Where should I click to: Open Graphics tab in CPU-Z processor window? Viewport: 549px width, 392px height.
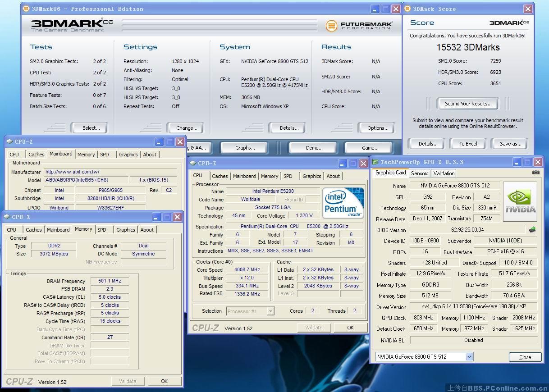312,176
